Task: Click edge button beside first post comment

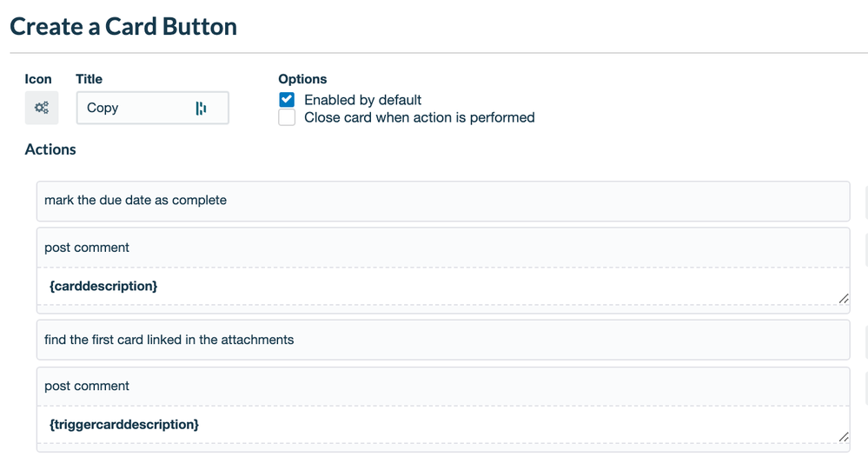Action: (x=865, y=248)
